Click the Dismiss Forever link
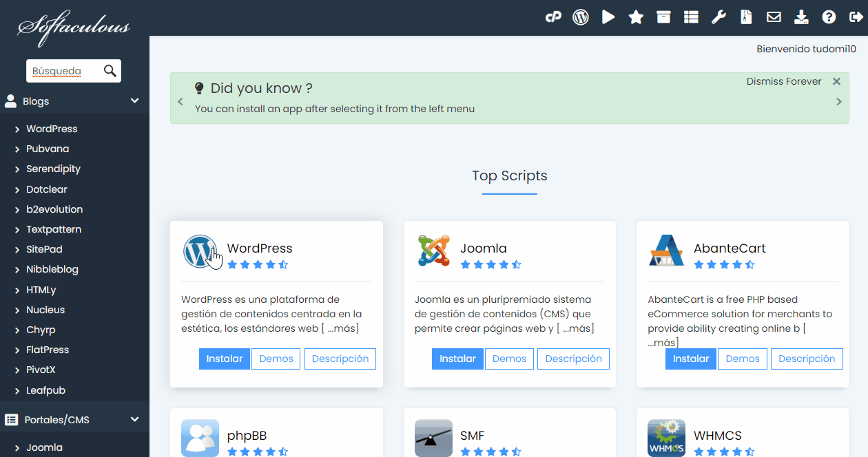The width and height of the screenshot is (868, 457). pyautogui.click(x=784, y=81)
